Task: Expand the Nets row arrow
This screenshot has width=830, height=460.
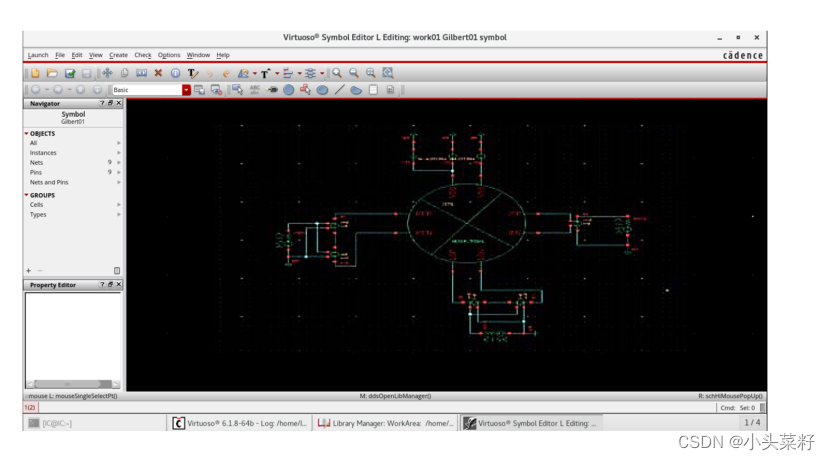Action: tap(119, 163)
